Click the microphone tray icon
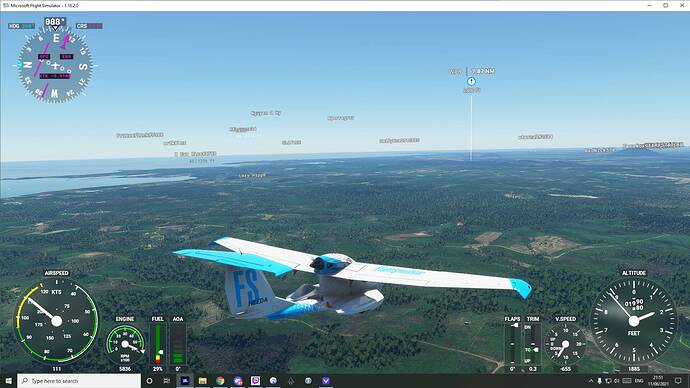 [599, 381]
